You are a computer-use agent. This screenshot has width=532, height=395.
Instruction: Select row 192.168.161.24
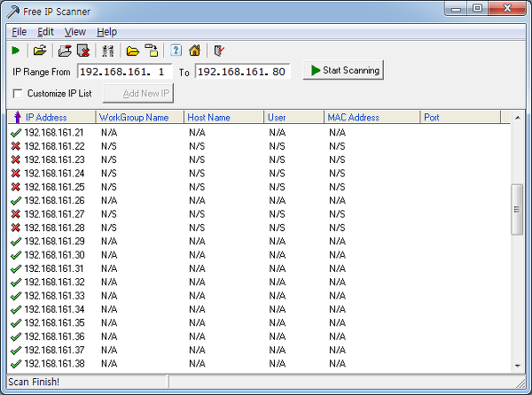point(259,174)
